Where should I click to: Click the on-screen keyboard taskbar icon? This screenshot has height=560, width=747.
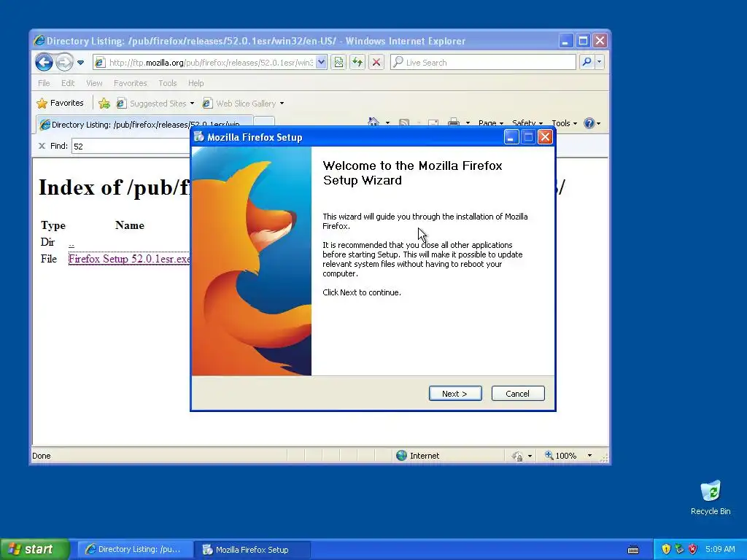pyautogui.click(x=633, y=550)
